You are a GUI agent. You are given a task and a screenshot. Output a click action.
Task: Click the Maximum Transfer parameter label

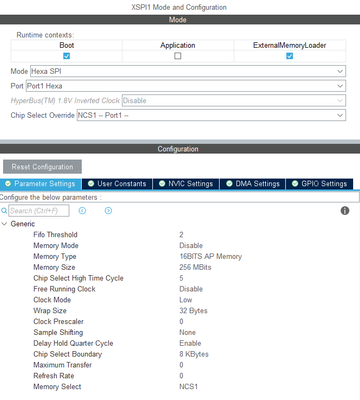pyautogui.click(x=62, y=365)
